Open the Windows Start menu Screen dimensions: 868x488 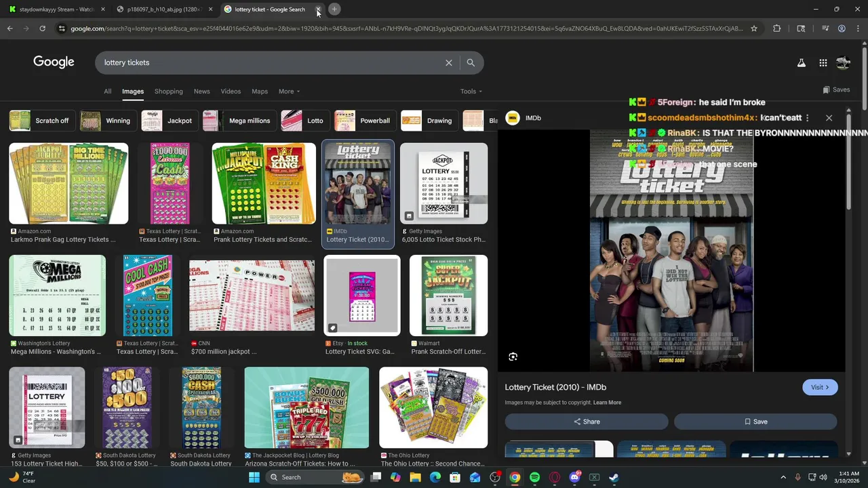(254, 477)
